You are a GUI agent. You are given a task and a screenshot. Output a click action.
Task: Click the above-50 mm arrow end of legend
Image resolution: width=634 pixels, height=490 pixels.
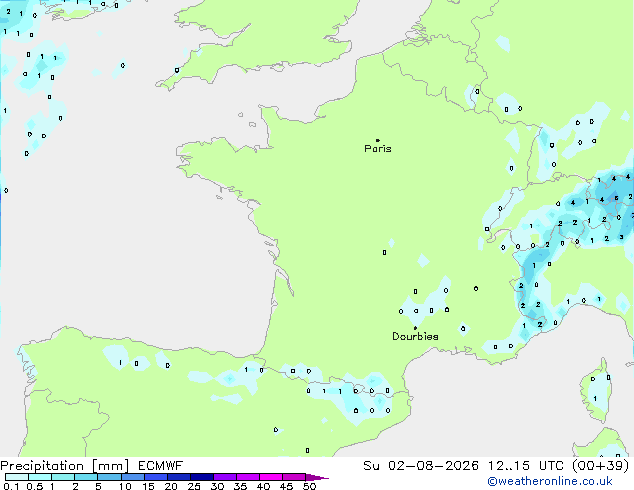point(317,478)
